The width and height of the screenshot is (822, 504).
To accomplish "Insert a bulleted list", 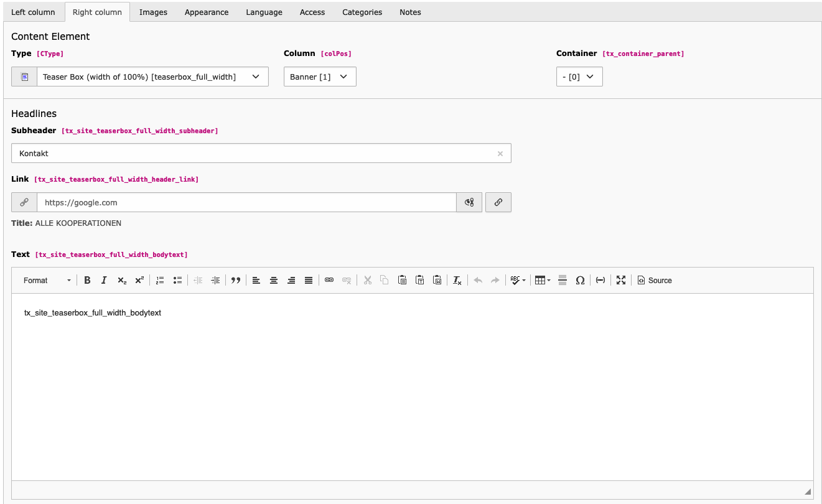I will 177,281.
